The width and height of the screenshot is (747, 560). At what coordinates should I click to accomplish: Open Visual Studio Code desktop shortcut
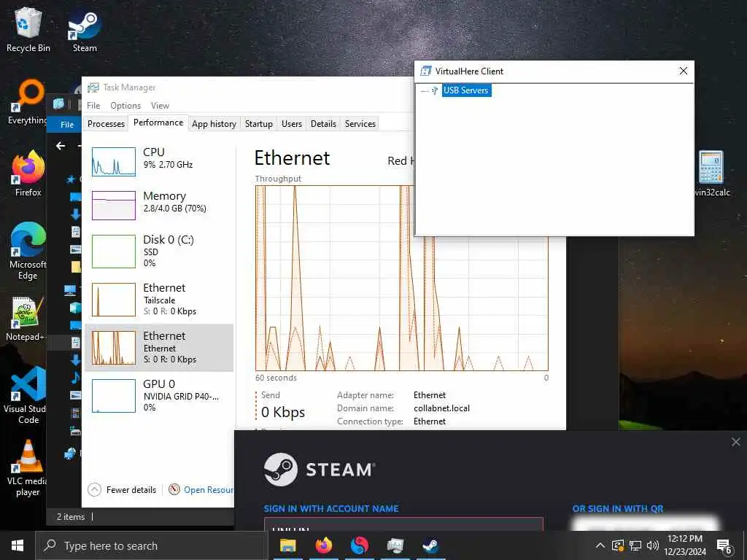coord(26,395)
